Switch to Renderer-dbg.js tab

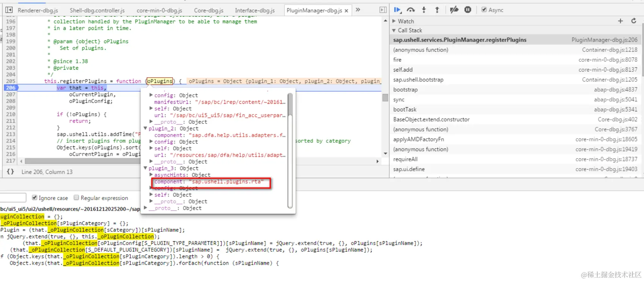click(x=38, y=10)
